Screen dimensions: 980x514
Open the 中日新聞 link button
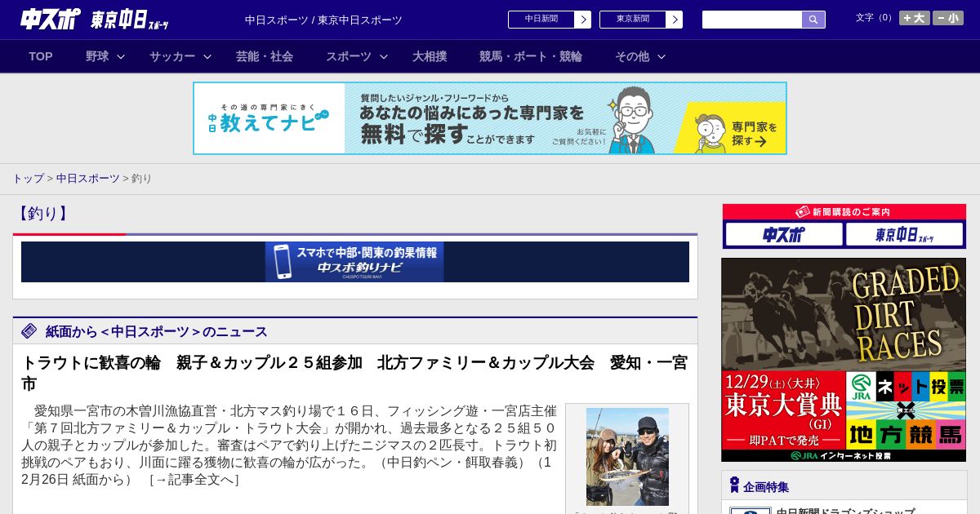(541, 20)
